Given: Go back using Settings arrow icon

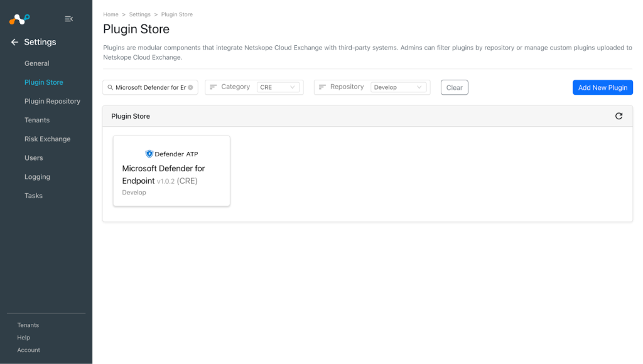Looking at the screenshot, I should click(15, 42).
